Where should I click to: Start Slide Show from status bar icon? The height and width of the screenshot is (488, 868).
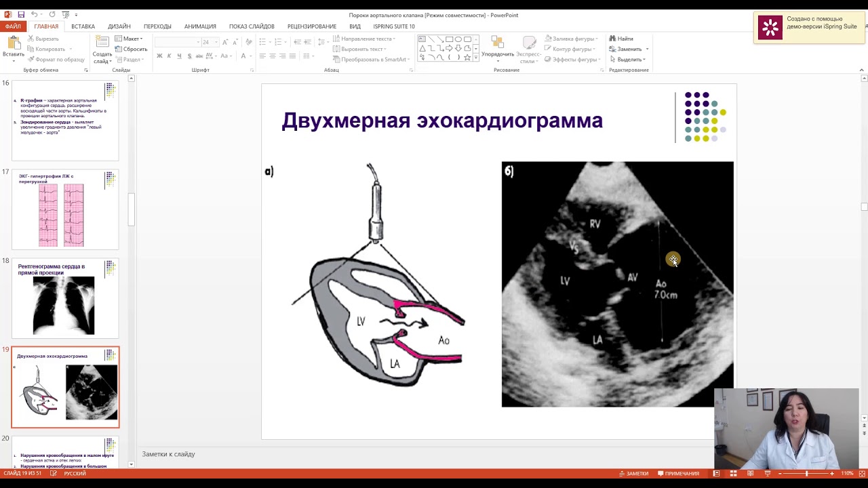pyautogui.click(x=767, y=474)
